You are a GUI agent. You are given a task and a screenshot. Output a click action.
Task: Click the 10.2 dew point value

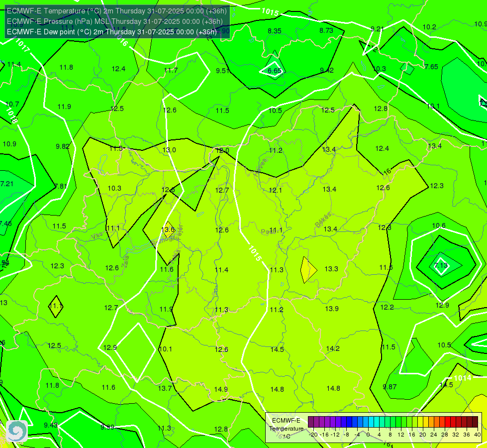point(429,27)
